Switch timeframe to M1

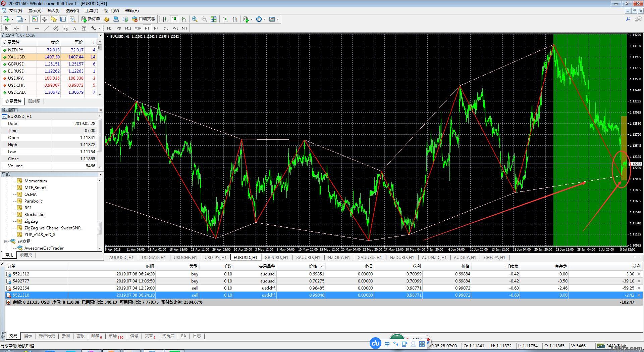[x=109, y=28]
